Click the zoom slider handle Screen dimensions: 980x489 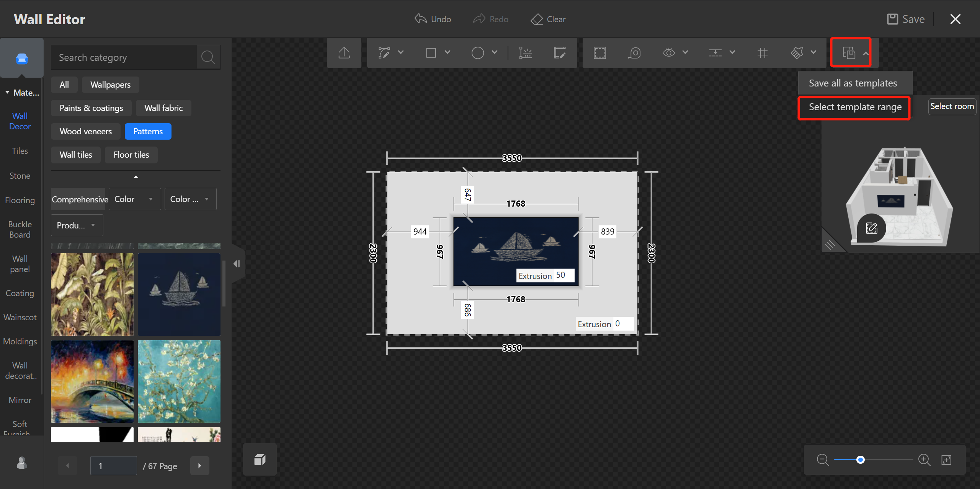(860, 460)
